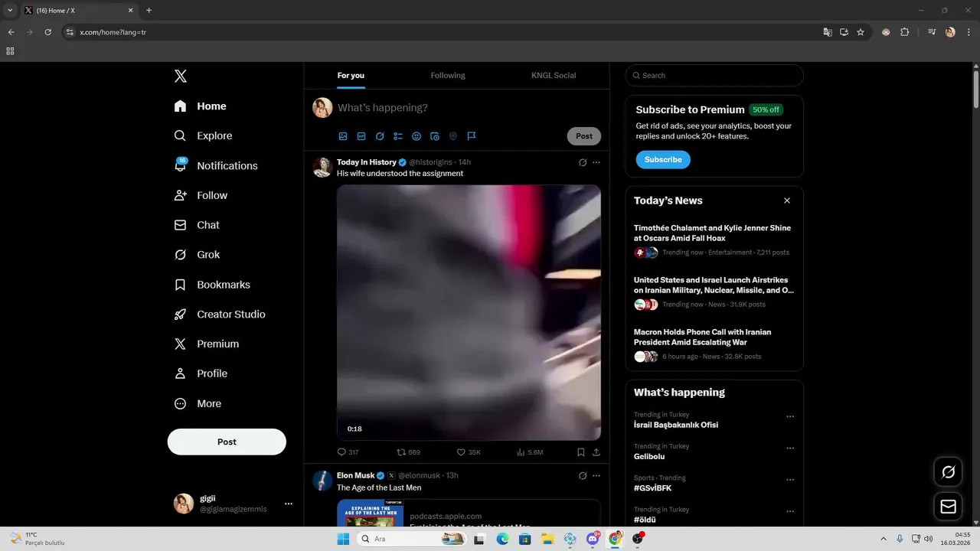The height and width of the screenshot is (551, 980).
Task: Click the large white Post button in sidebar
Action: tap(227, 442)
